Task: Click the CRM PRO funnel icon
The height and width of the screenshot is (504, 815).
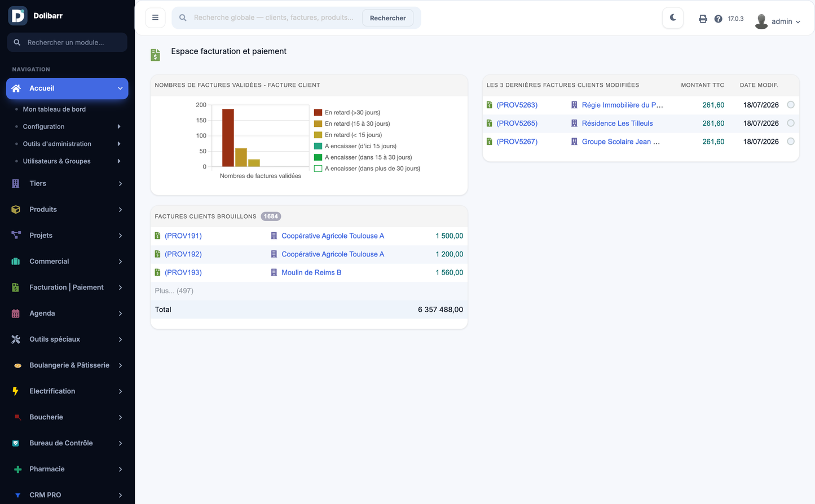Action: click(17, 495)
